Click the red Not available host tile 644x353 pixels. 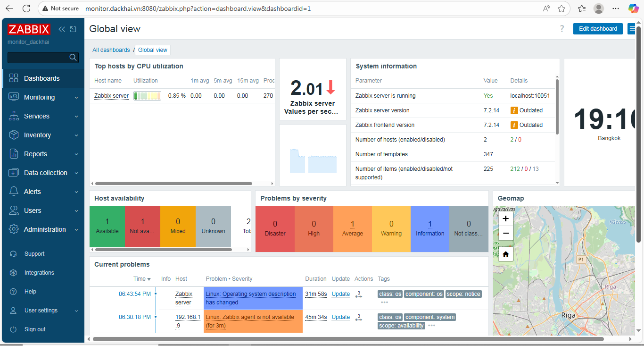click(x=142, y=226)
